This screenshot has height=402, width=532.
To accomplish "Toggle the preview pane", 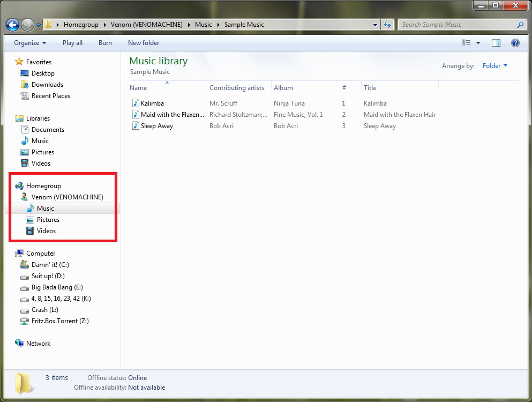I will [x=496, y=43].
